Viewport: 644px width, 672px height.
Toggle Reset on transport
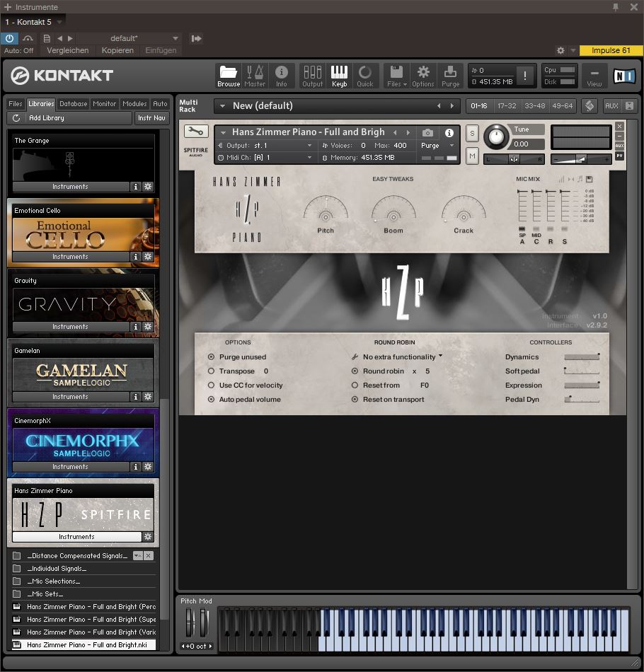point(355,399)
